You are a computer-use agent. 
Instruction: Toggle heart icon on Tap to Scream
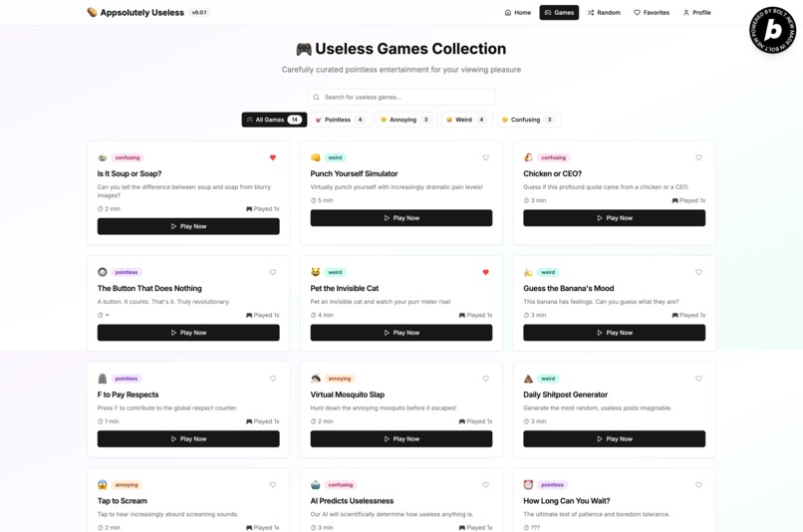[272, 485]
